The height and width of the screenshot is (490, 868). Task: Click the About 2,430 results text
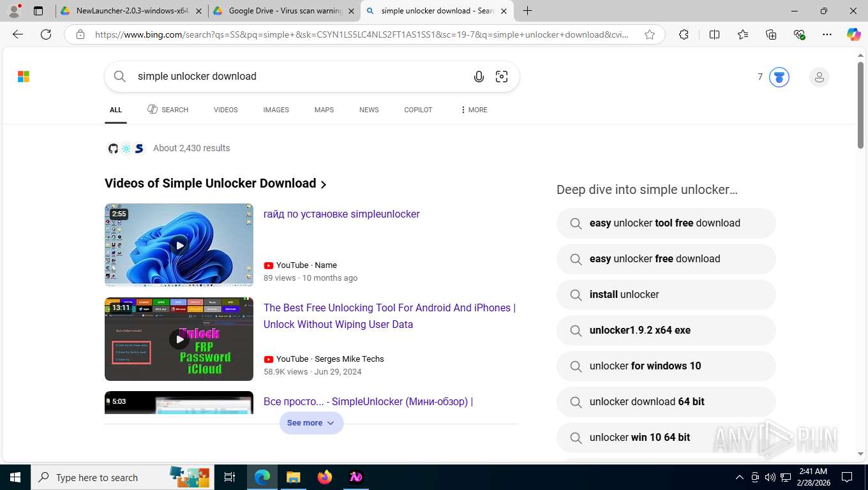click(x=191, y=148)
